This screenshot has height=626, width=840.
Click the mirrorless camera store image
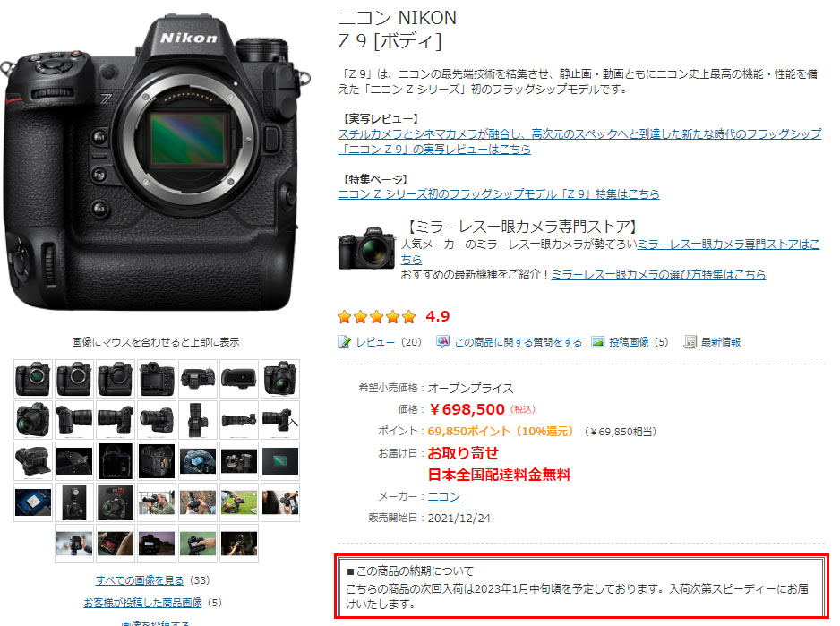click(366, 248)
